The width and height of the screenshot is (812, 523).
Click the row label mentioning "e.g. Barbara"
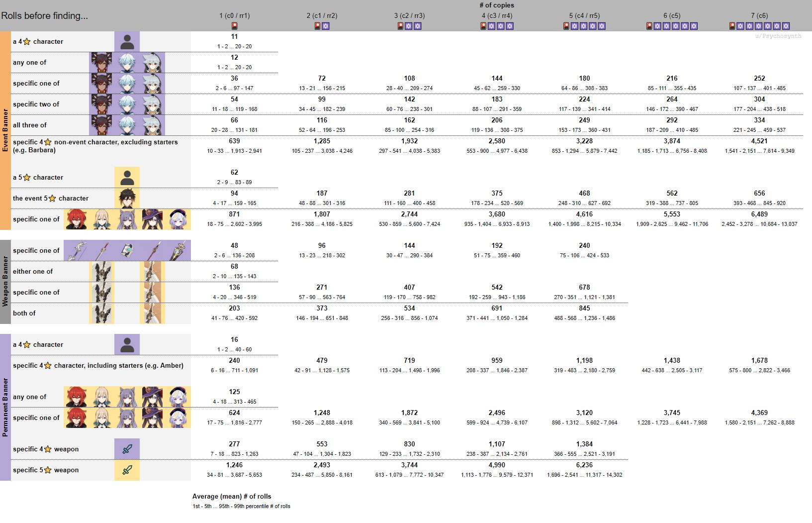(95, 146)
